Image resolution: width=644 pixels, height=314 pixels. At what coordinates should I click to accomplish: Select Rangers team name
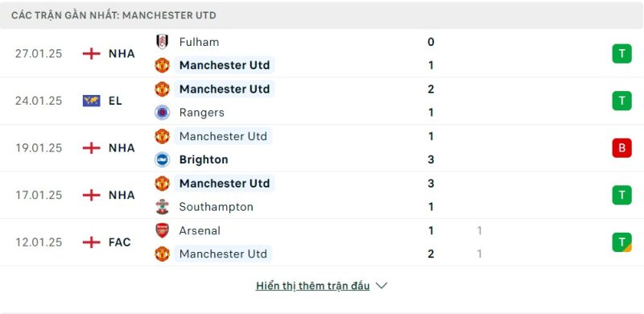202,113
